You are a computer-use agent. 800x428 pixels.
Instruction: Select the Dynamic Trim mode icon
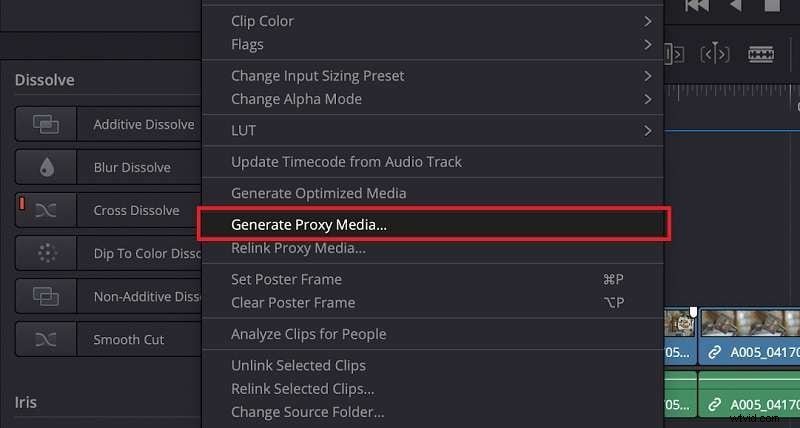point(715,52)
